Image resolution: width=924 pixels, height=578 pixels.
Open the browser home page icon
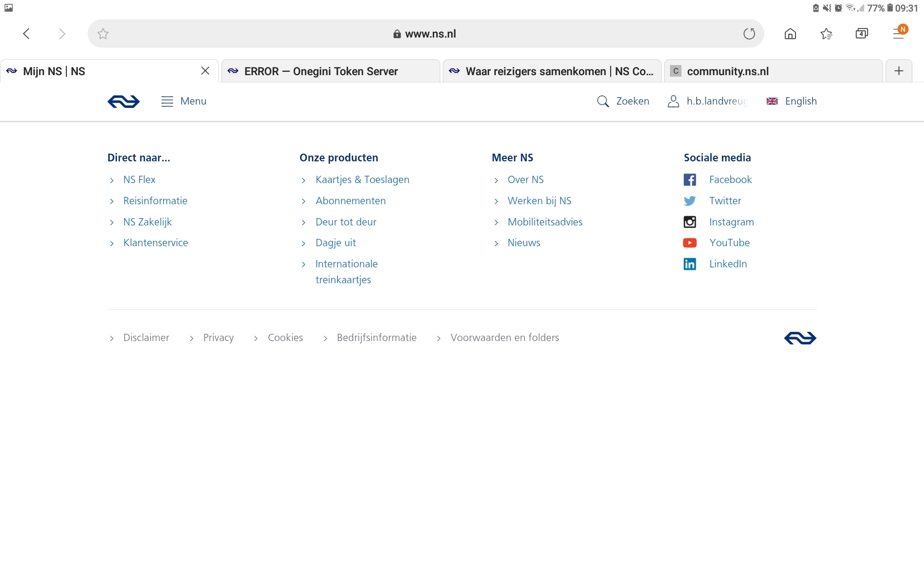[x=790, y=34]
